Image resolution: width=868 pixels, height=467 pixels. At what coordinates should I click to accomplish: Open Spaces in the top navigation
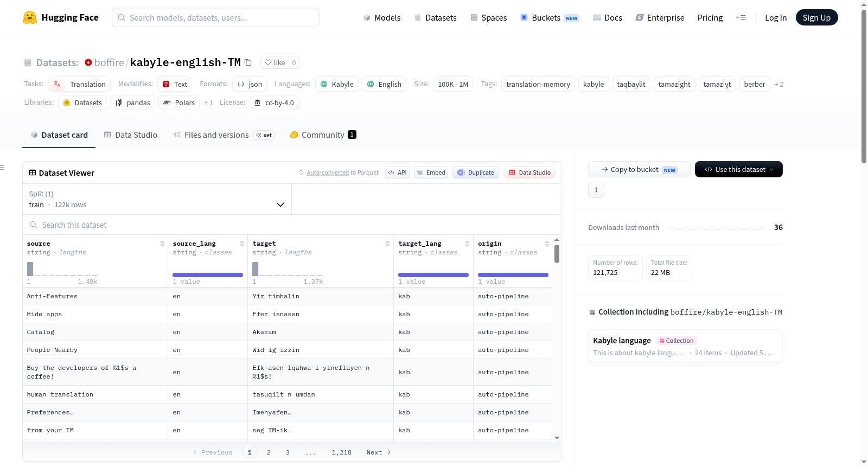489,17
